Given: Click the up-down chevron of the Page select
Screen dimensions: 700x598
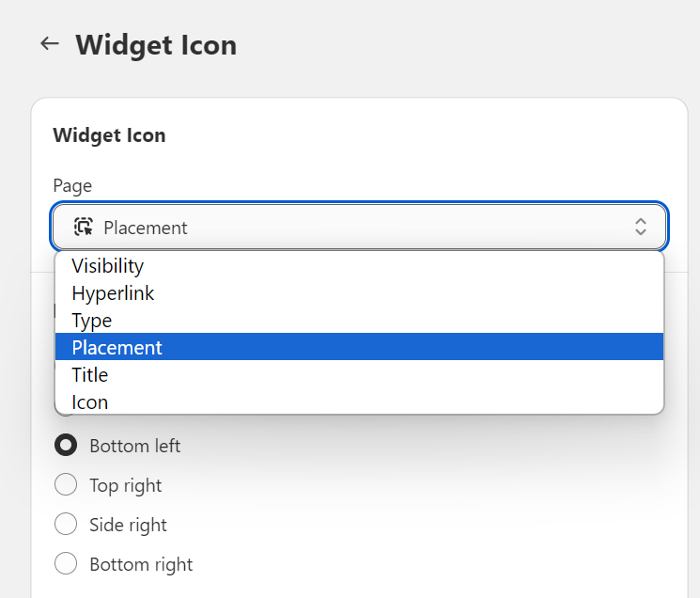Looking at the screenshot, I should [640, 227].
